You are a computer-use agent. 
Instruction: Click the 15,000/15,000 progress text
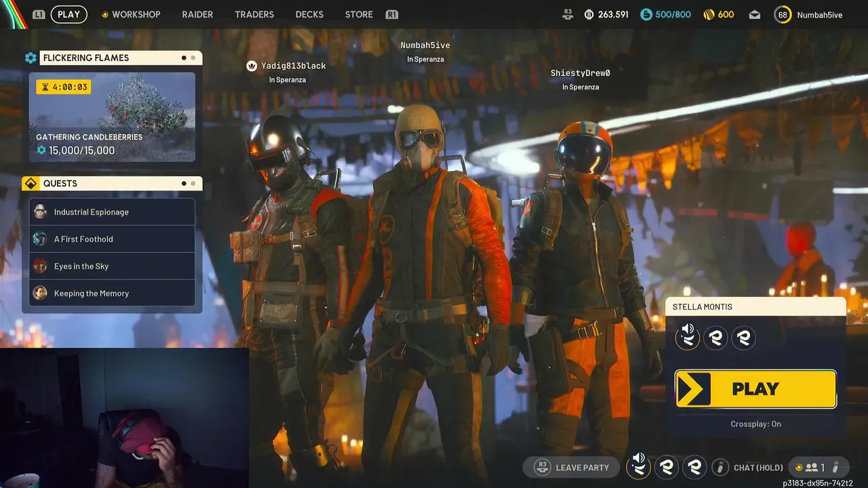(81, 150)
